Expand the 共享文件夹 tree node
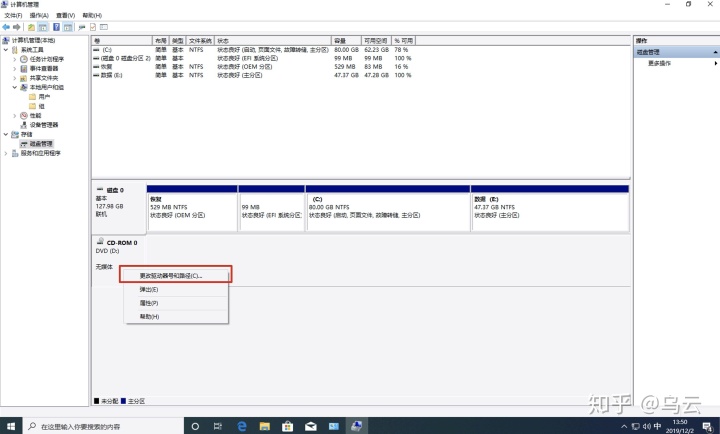 [15, 78]
